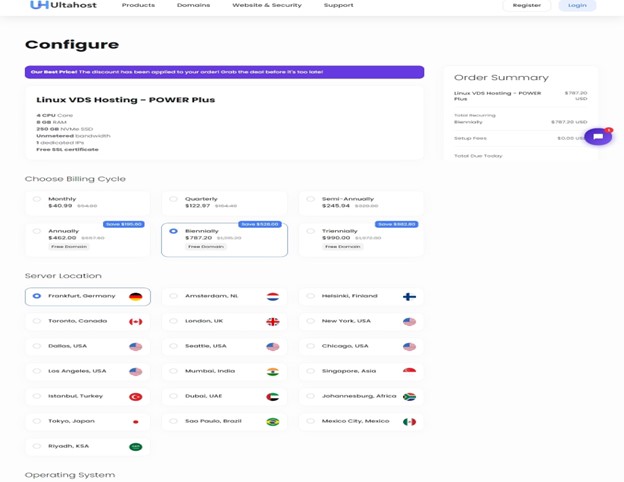This screenshot has height=482, width=624.
Task: Select the Monthly billing cycle
Action: click(88, 203)
